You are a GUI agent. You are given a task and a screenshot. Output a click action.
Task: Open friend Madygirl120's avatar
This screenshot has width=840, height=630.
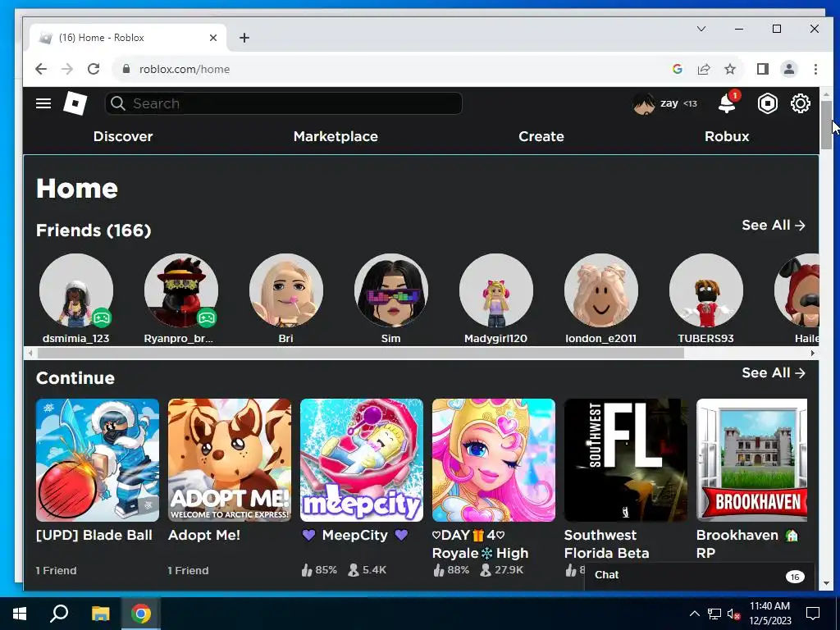[x=496, y=290]
